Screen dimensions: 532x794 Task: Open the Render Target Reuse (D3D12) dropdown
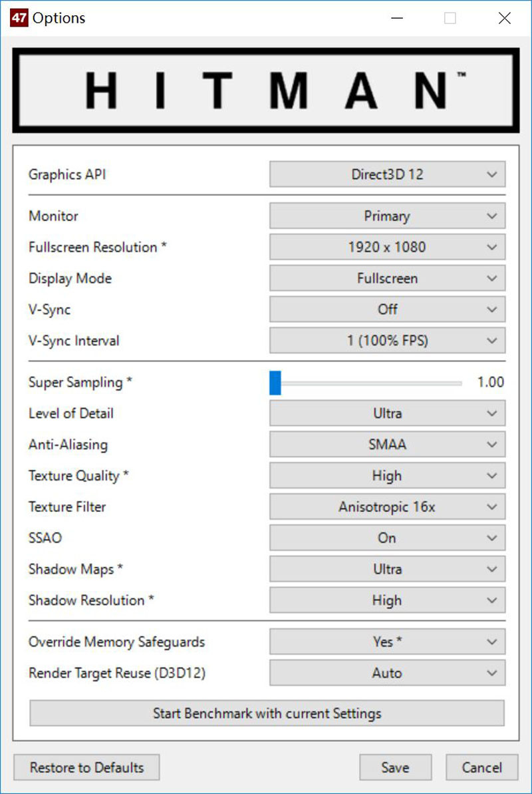coord(387,673)
